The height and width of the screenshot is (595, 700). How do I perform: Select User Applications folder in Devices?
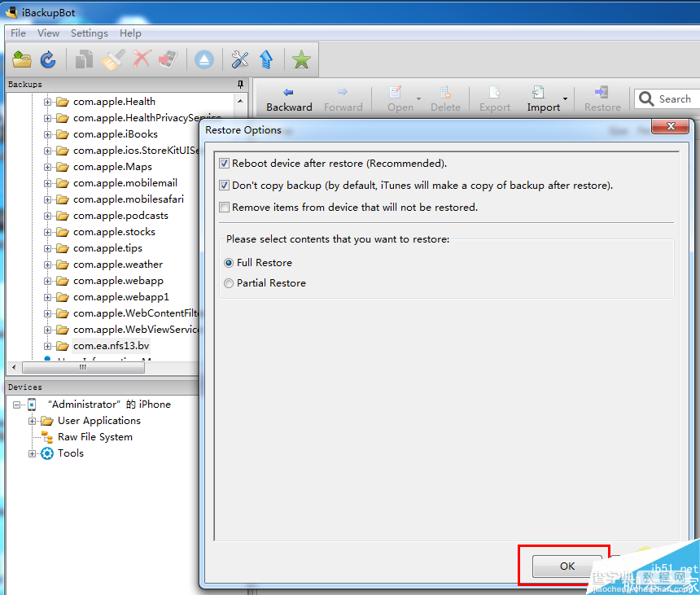99,421
